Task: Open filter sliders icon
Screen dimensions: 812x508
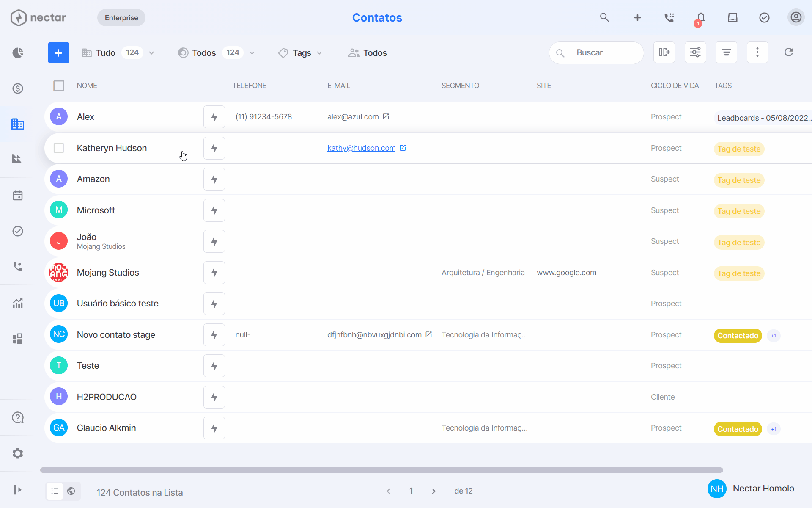Action: (695, 52)
